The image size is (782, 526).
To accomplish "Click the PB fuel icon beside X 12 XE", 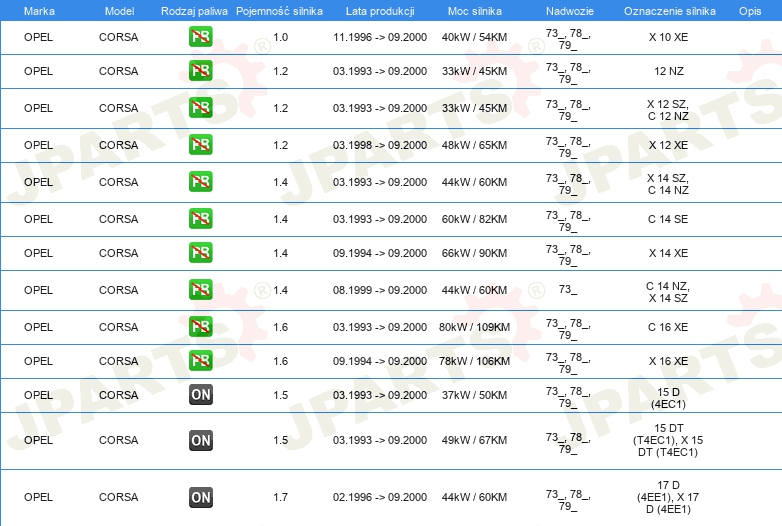I will [x=200, y=145].
